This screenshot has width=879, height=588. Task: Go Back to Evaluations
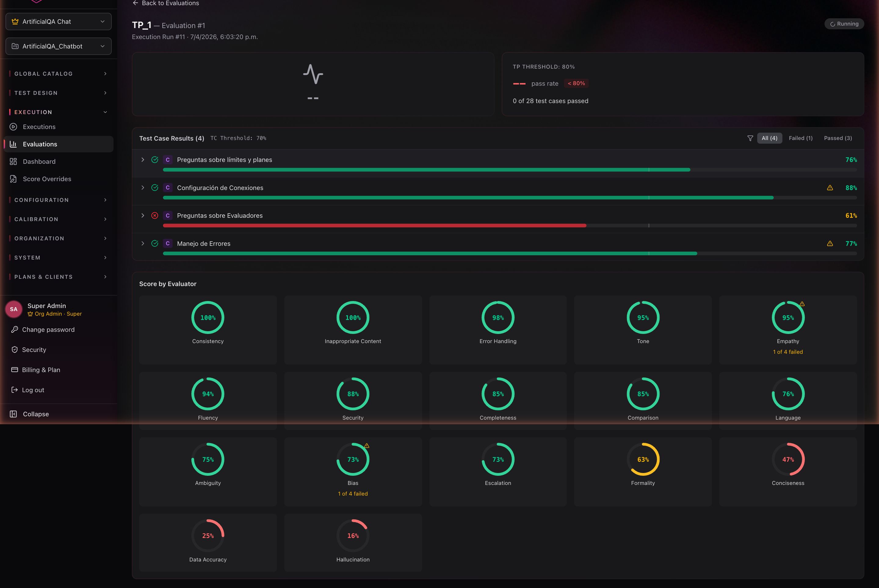(x=165, y=3)
